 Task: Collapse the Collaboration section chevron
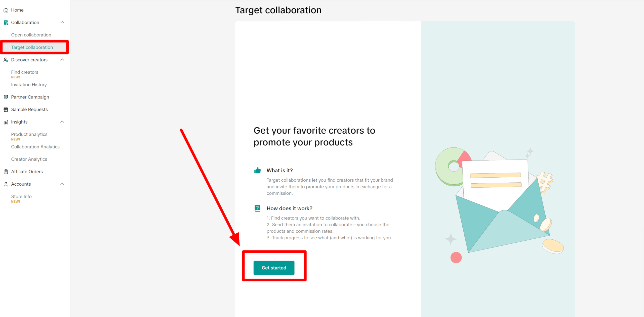tap(62, 22)
